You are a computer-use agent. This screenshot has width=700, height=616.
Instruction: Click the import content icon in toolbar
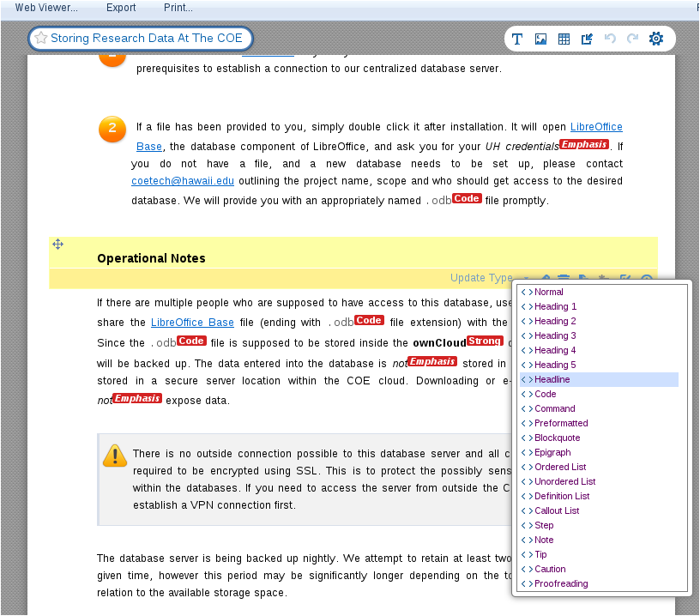coord(587,39)
